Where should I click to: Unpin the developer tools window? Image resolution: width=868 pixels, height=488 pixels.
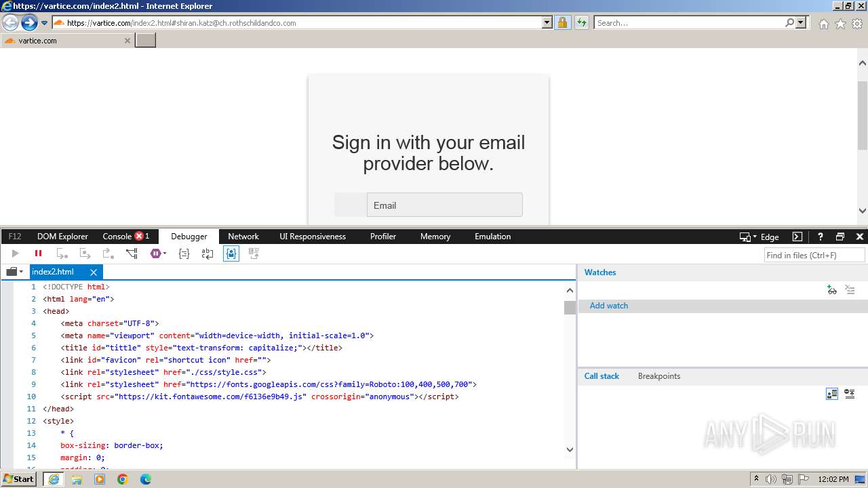click(840, 237)
